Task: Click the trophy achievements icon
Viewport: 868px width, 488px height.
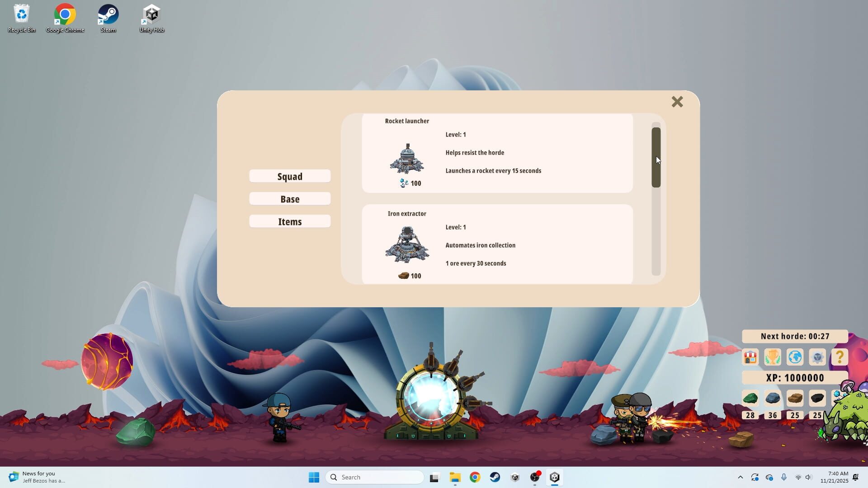Action: (x=773, y=357)
